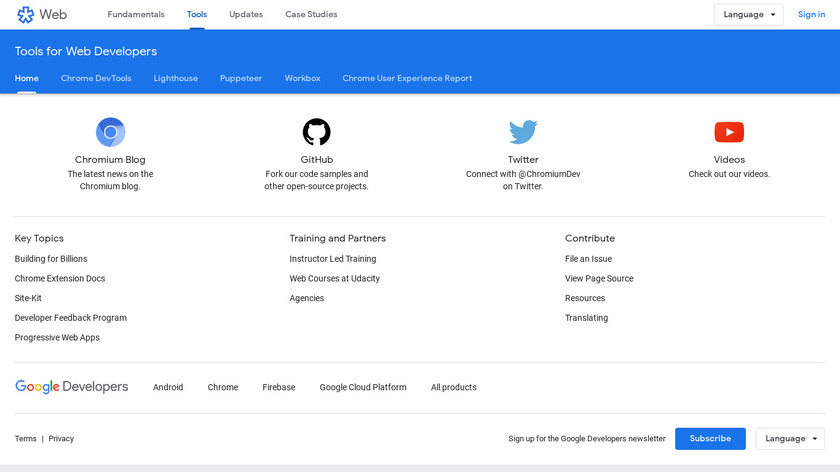
Task: Click the Sign in link
Action: click(811, 15)
